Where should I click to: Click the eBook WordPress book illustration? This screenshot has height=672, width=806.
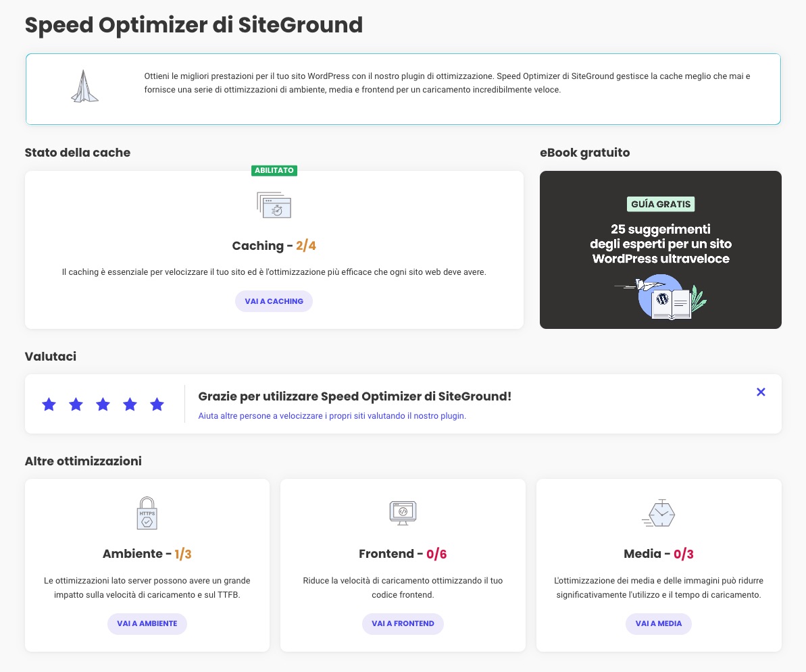tap(661, 297)
